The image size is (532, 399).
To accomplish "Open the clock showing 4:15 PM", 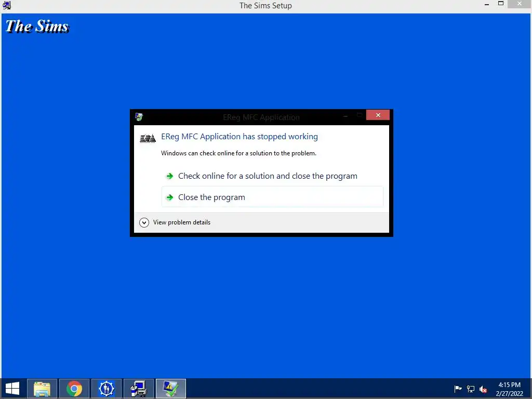I will click(x=509, y=389).
